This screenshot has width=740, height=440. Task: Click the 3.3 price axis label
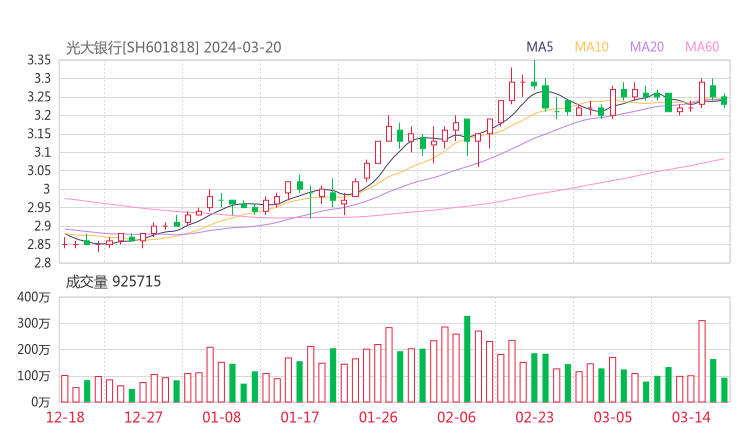(42, 79)
